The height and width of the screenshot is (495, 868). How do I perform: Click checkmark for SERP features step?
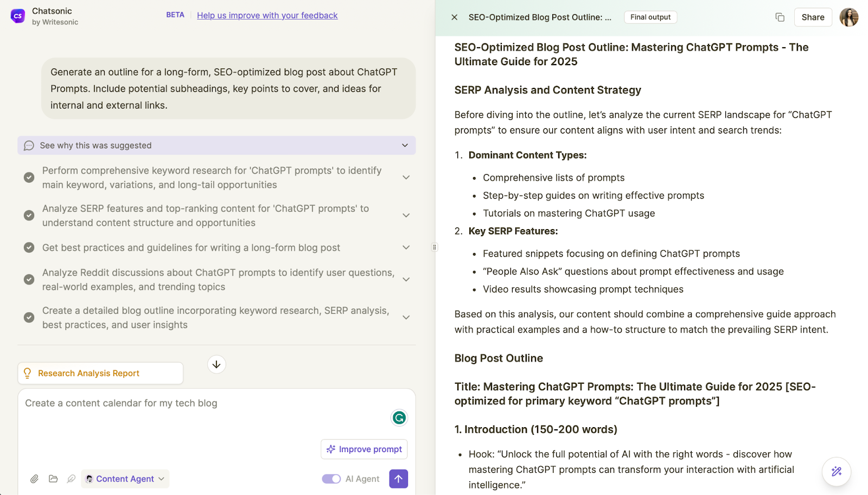pos(29,215)
